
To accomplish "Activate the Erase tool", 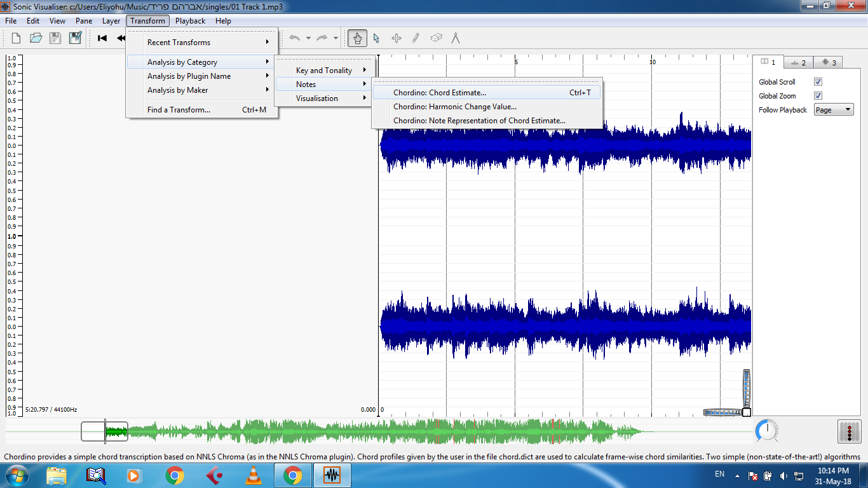I will click(436, 38).
